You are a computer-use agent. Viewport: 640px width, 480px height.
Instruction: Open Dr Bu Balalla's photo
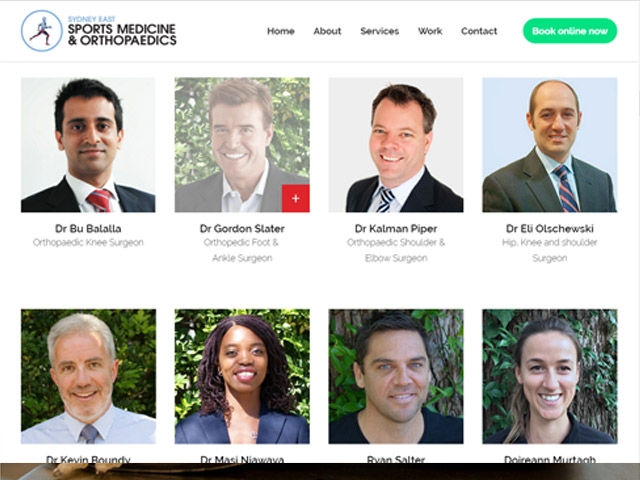click(x=88, y=145)
